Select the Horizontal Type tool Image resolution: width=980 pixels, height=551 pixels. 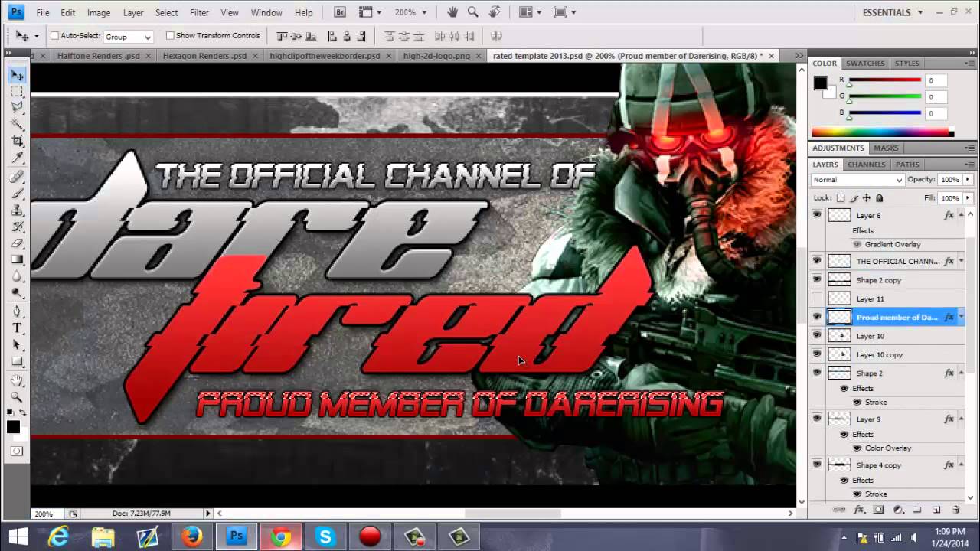click(17, 328)
